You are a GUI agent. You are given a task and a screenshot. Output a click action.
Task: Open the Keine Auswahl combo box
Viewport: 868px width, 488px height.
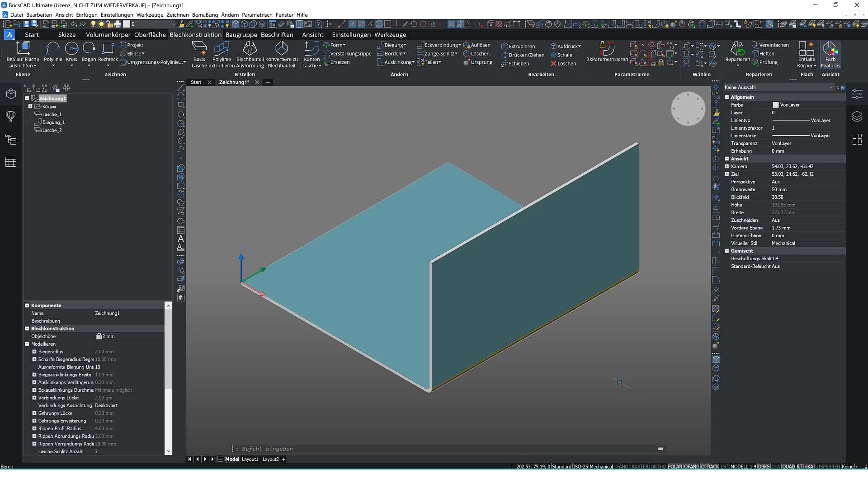tap(778, 87)
